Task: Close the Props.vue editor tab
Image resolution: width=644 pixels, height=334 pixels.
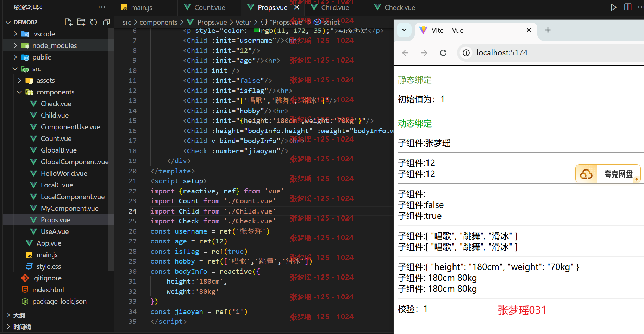Action: coord(296,7)
